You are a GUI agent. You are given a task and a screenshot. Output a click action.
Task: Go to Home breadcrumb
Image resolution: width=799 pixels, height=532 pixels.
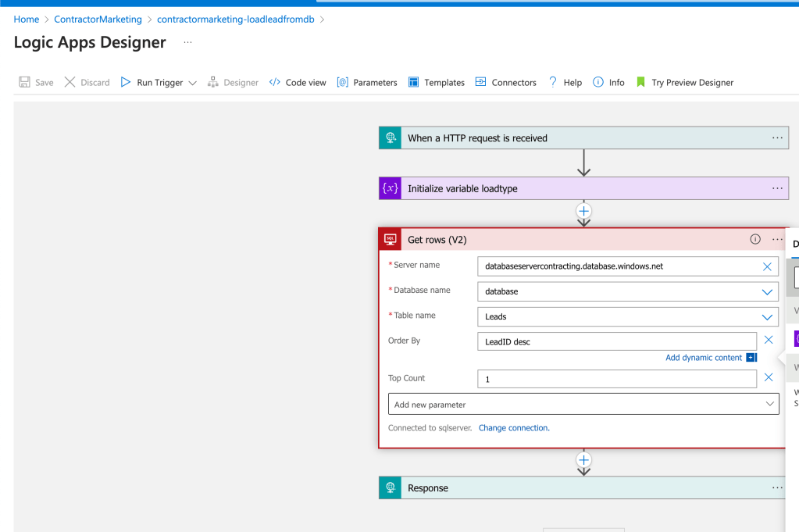point(27,20)
